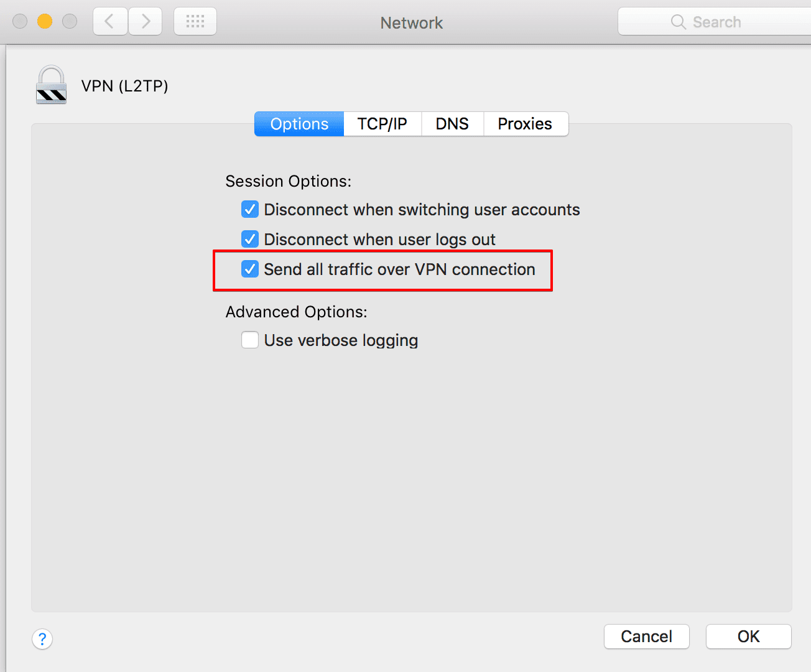Open the DNS tab
The height and width of the screenshot is (672, 811).
click(452, 124)
